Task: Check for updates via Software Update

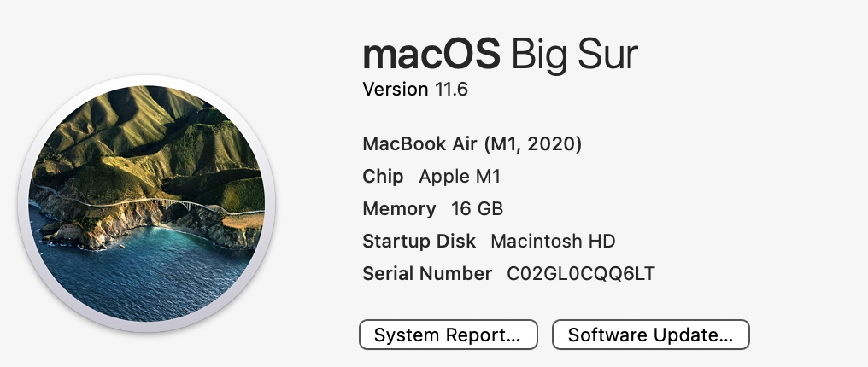Action: tap(650, 335)
